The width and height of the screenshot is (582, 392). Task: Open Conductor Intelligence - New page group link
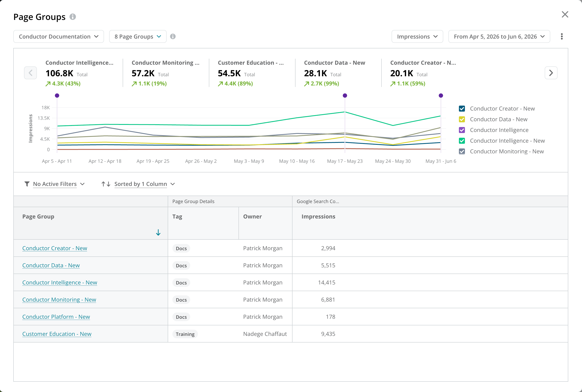(60, 283)
